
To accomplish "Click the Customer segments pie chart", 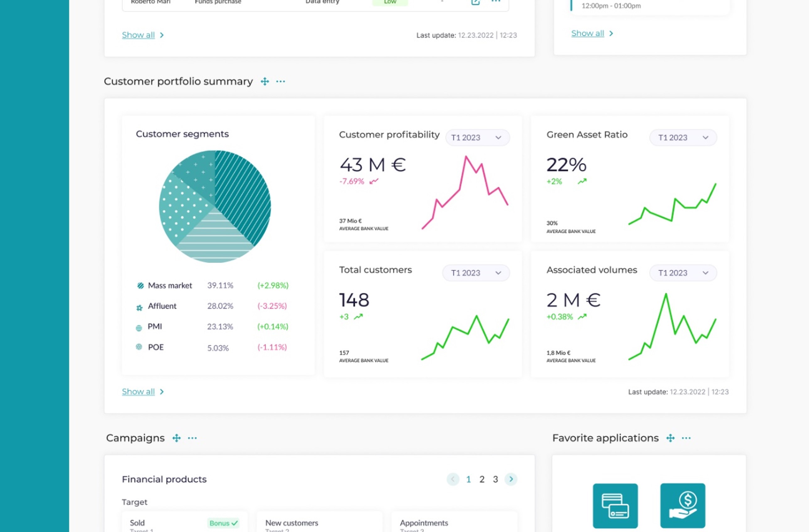I will [x=215, y=207].
